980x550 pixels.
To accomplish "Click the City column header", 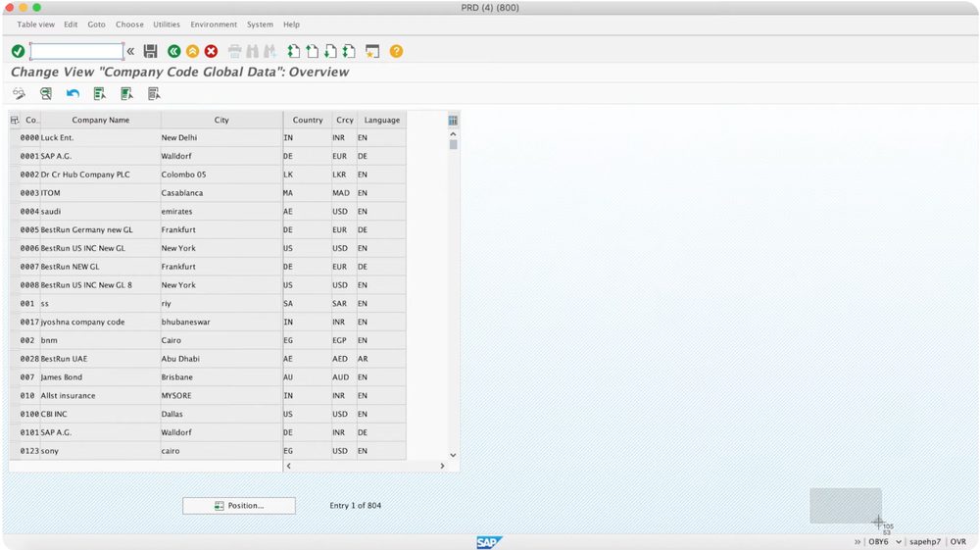I will tap(221, 120).
